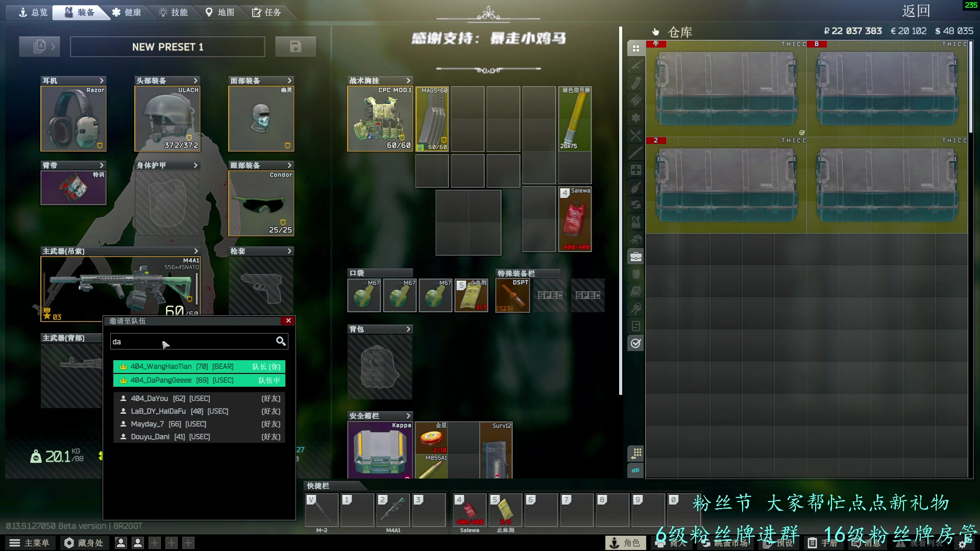Select 404_WangHaoTian group leader row
This screenshot has height=551, width=980.
[199, 366]
